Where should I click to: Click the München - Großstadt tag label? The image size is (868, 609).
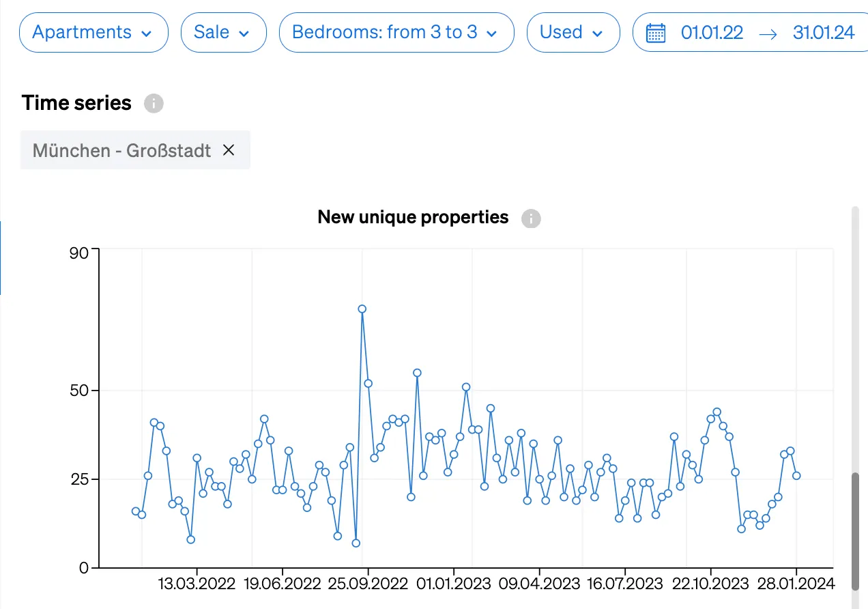122,150
